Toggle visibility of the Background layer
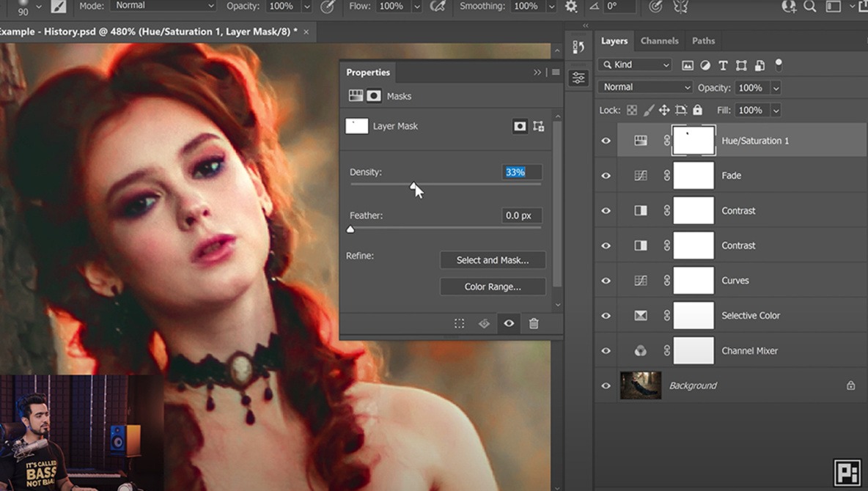 [606, 385]
